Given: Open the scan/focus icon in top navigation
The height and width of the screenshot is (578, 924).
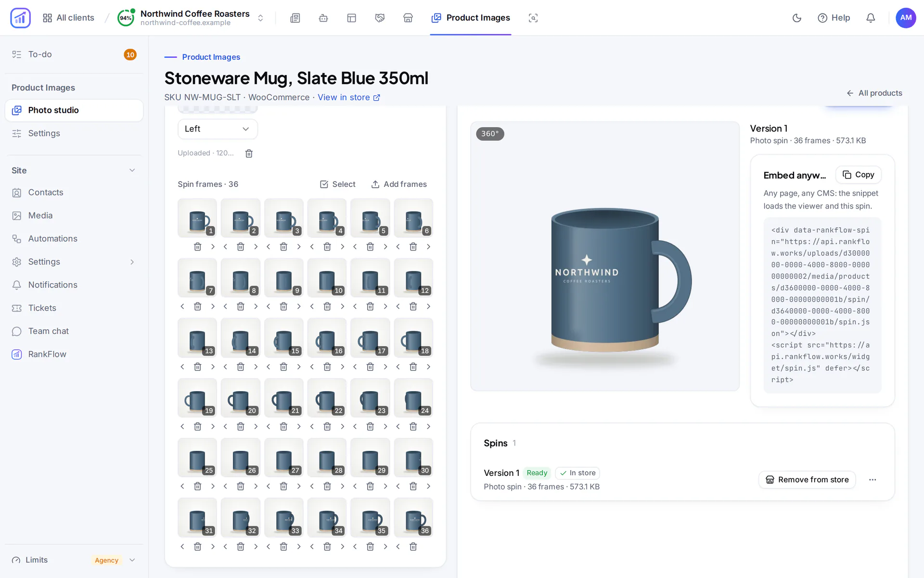Looking at the screenshot, I should 533,18.
